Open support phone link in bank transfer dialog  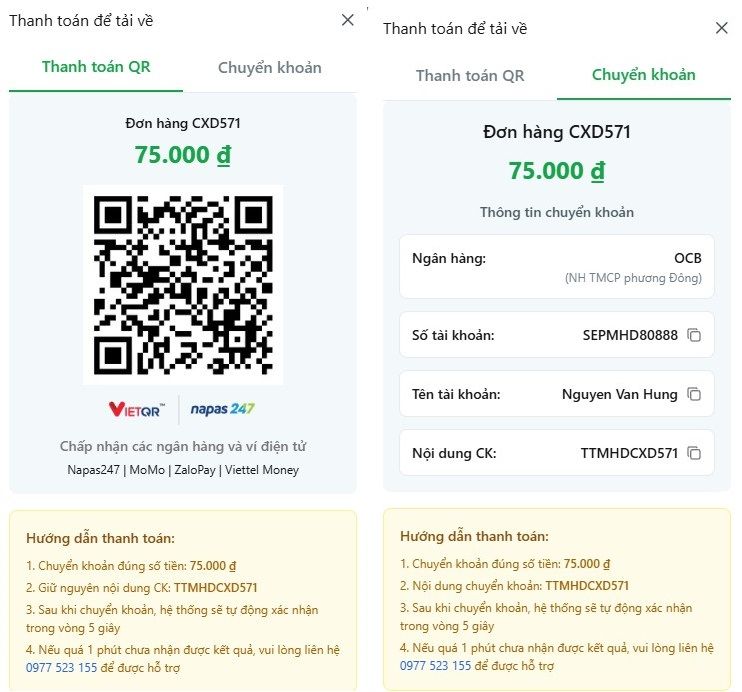tap(435, 666)
